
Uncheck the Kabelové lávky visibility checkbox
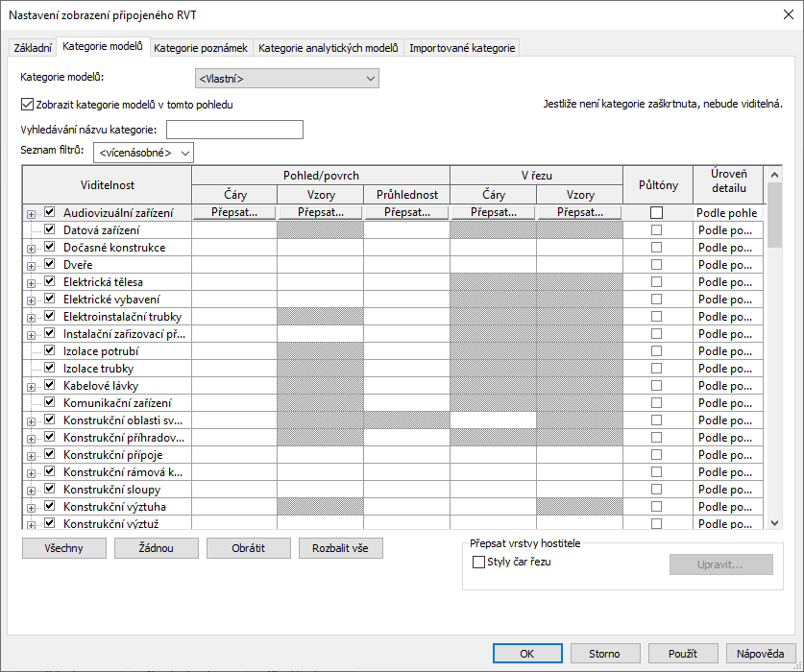(50, 386)
